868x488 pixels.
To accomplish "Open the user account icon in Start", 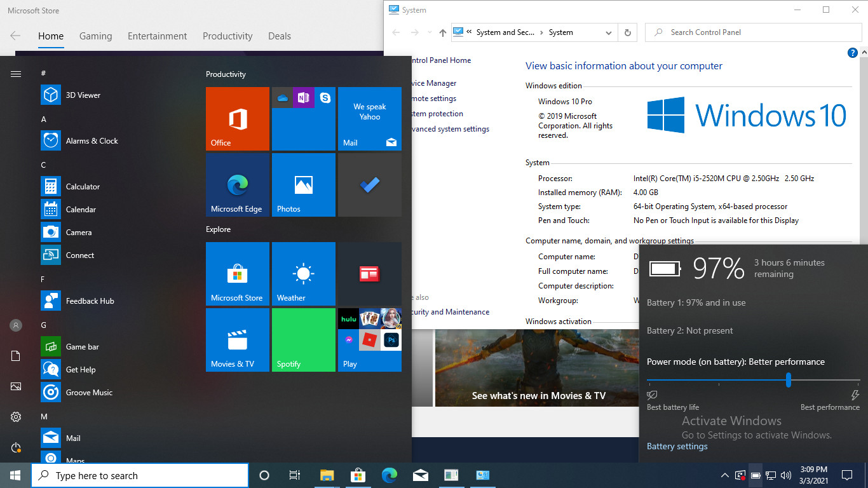I will (x=16, y=325).
